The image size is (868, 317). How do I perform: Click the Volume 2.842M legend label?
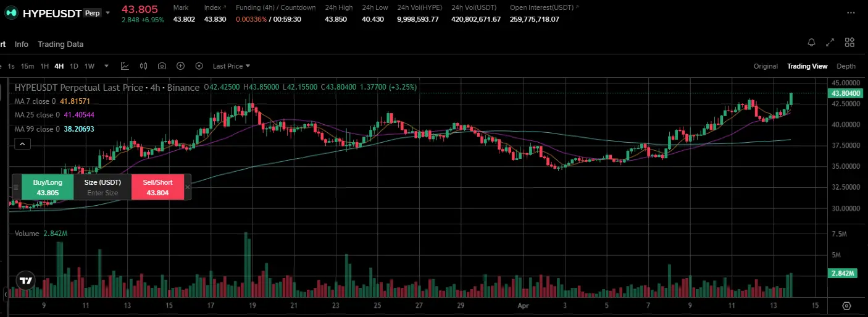coord(41,234)
